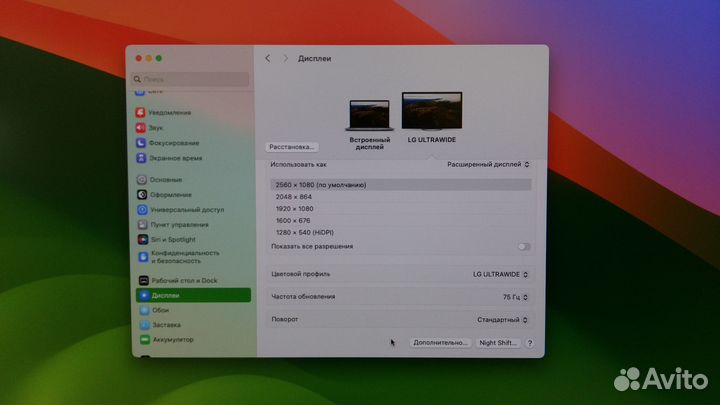Click the Фокусирование label in sidebar
The height and width of the screenshot is (405, 720).
point(174,143)
